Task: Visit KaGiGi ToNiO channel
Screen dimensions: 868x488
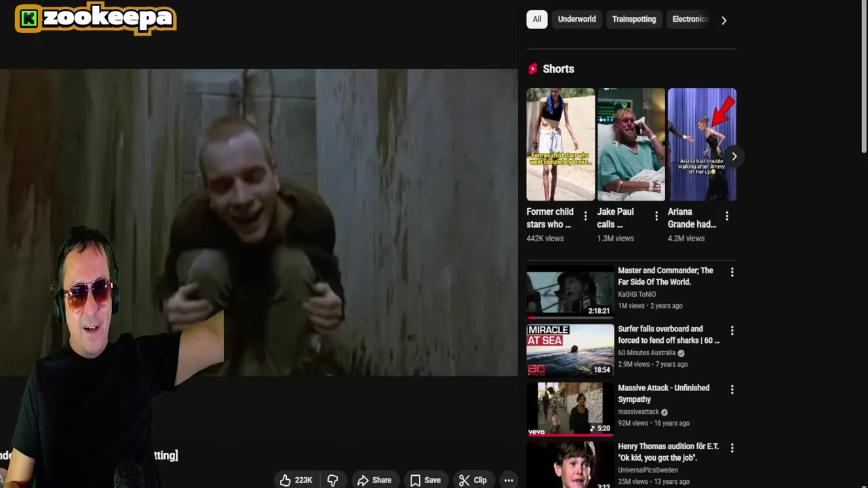Action: point(637,294)
